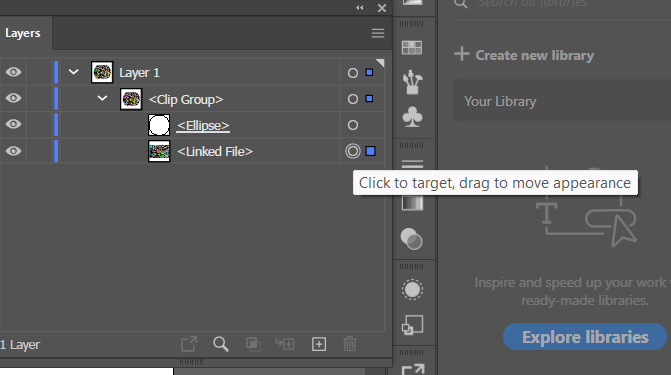The width and height of the screenshot is (671, 375).
Task: Collapse panel to icons with double arrows
Action: (359, 8)
